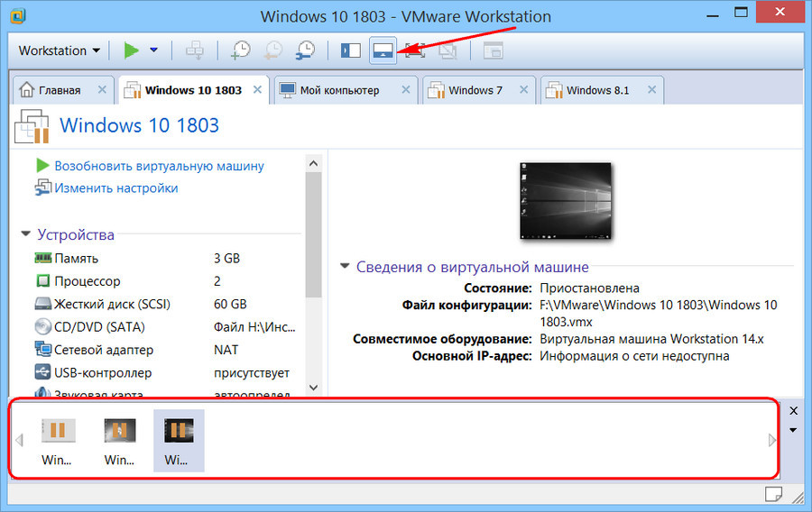Revert to the previous snapshot icon

point(272,50)
